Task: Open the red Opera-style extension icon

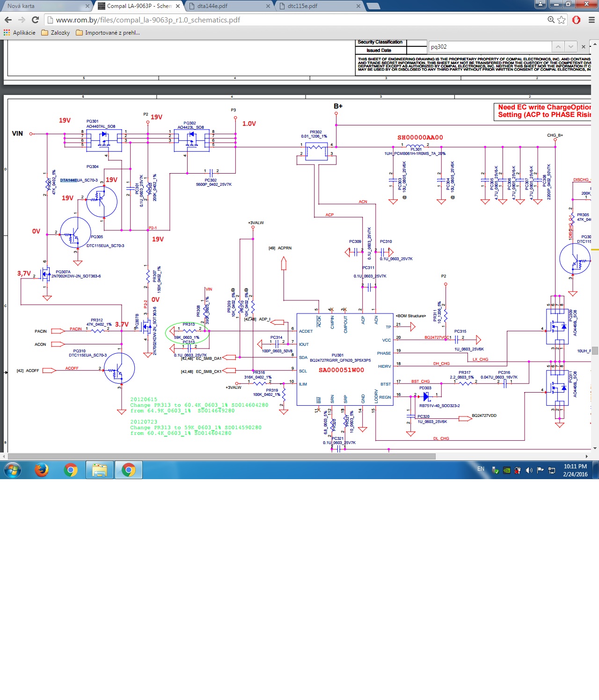Action: pyautogui.click(x=577, y=20)
